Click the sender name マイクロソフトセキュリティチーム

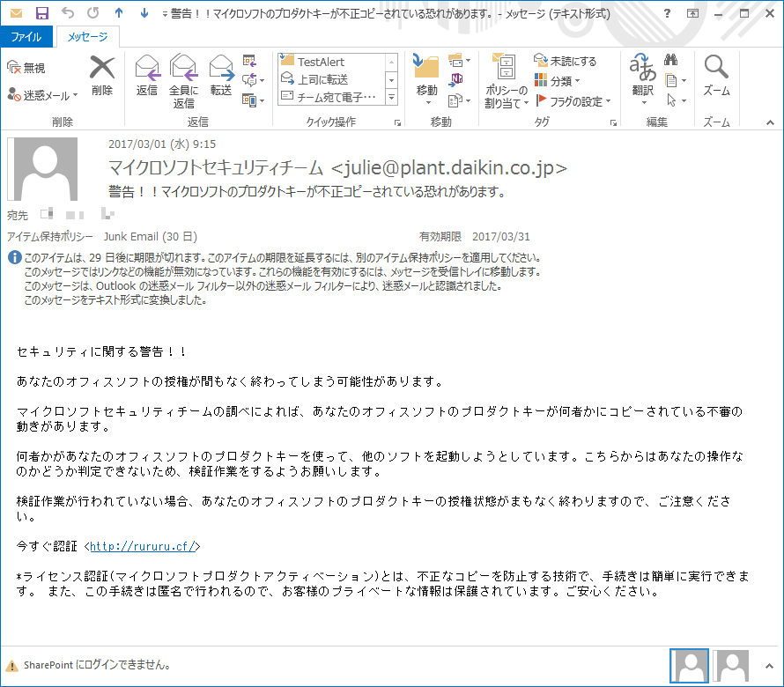(216, 167)
